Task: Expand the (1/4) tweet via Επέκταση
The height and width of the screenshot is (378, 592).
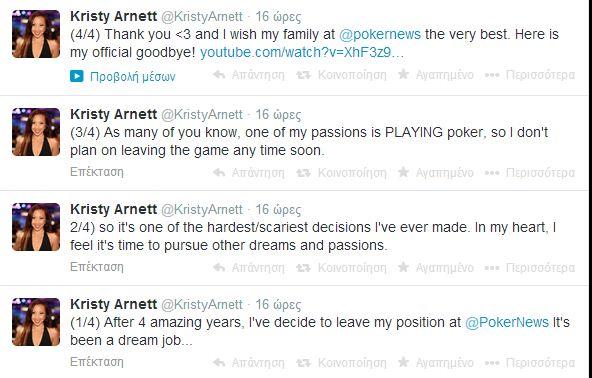Action: point(97,362)
